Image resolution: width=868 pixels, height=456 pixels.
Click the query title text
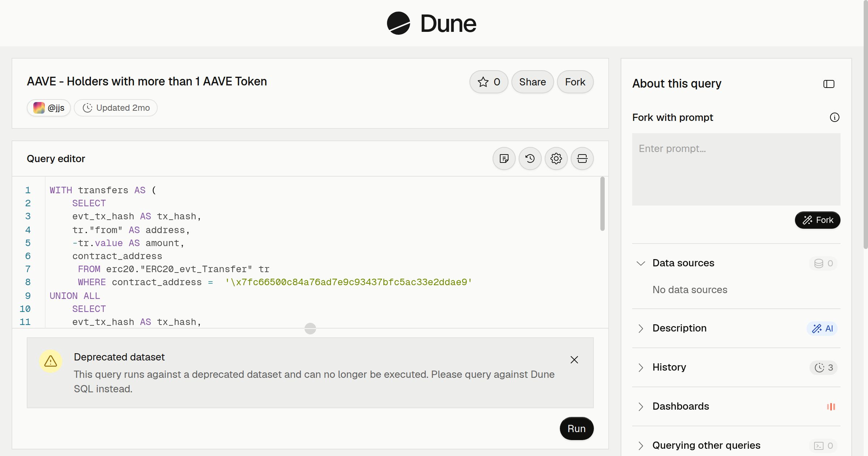click(147, 81)
